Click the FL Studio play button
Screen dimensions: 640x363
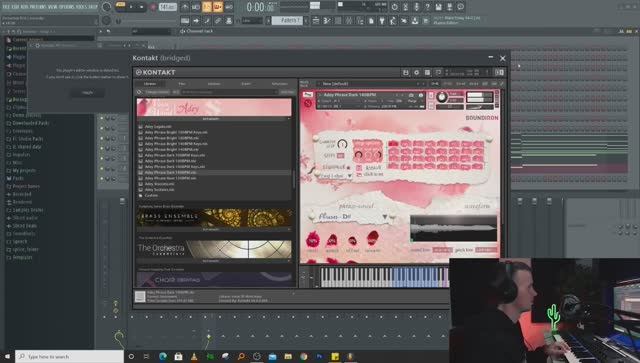pyautogui.click(x=131, y=7)
